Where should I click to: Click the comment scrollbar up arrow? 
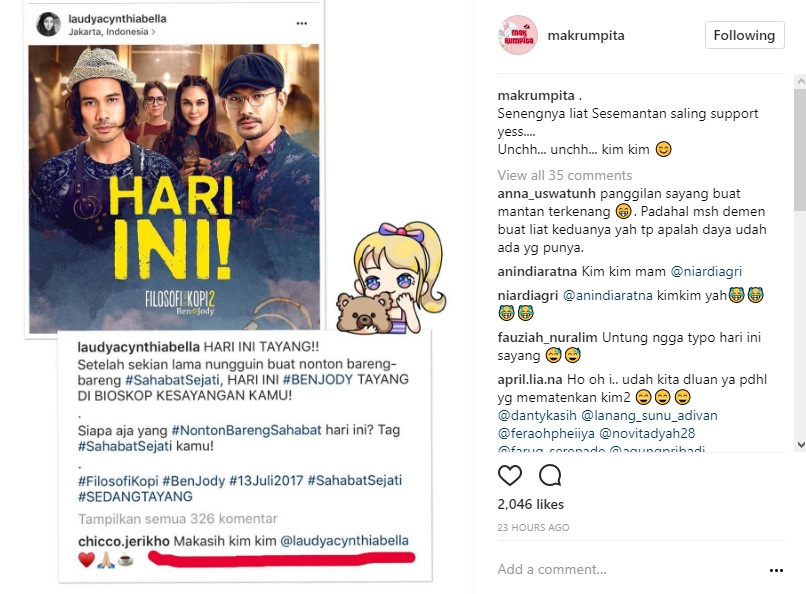[800, 81]
